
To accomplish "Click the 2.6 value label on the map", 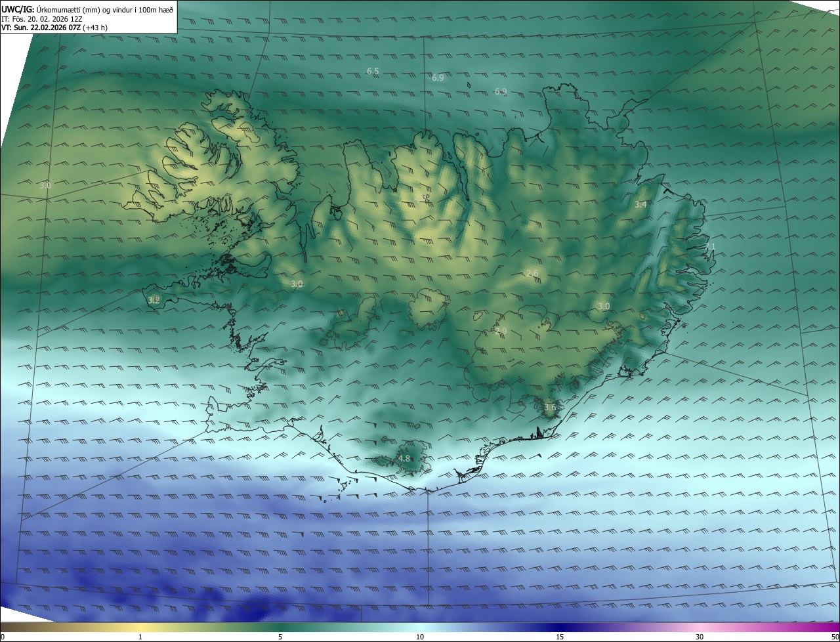I will click(x=532, y=274).
